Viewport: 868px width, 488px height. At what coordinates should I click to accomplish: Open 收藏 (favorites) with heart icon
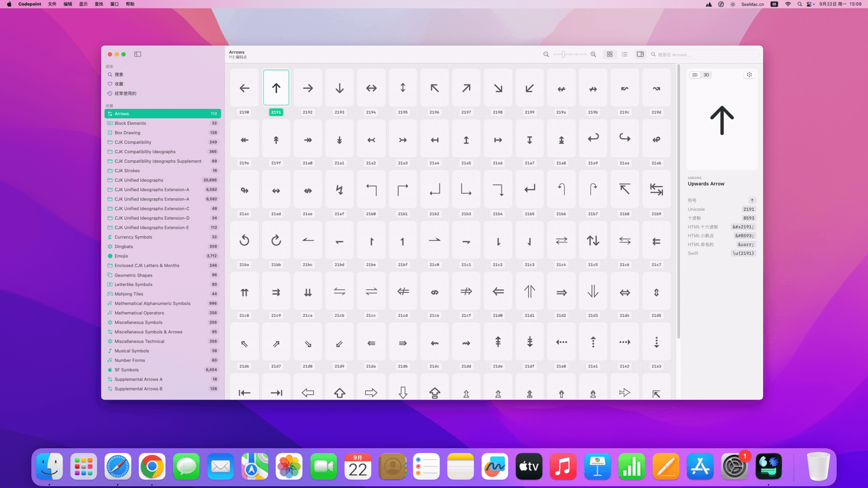[x=119, y=84]
